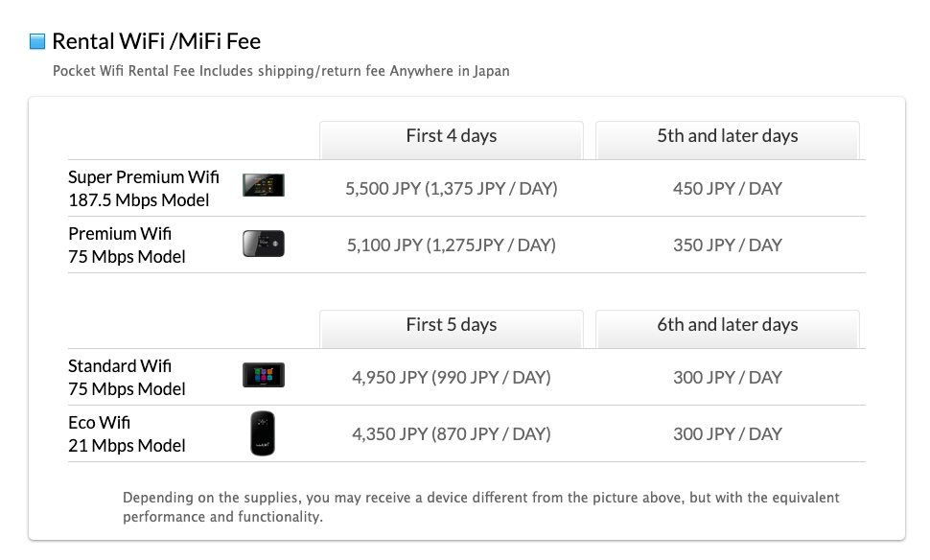Click the Premium Wifi router image
The height and width of the screenshot is (560, 930).
coord(264,244)
